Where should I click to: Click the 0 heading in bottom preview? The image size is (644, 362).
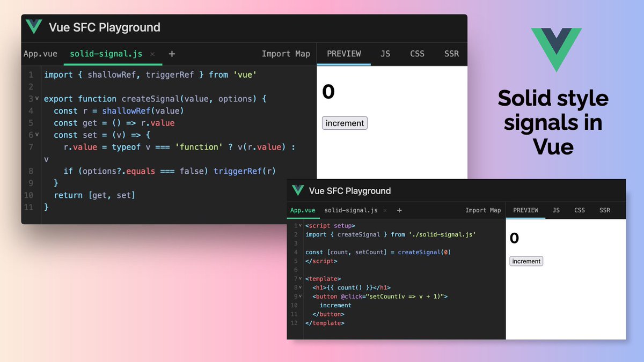[x=514, y=239]
